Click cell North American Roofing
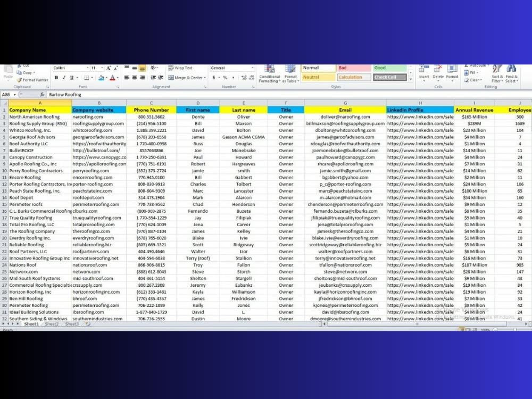Screen dimensions: 532x399 pyautogui.click(x=40, y=117)
